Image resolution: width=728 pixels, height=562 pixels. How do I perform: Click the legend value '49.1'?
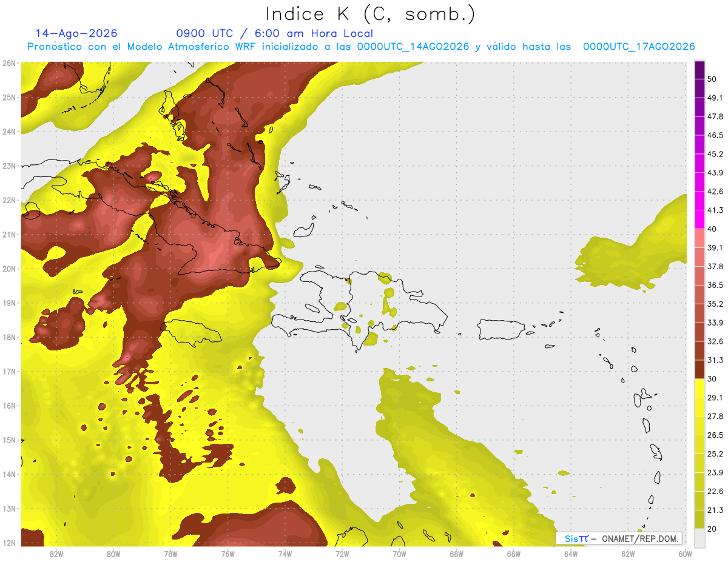point(715,98)
